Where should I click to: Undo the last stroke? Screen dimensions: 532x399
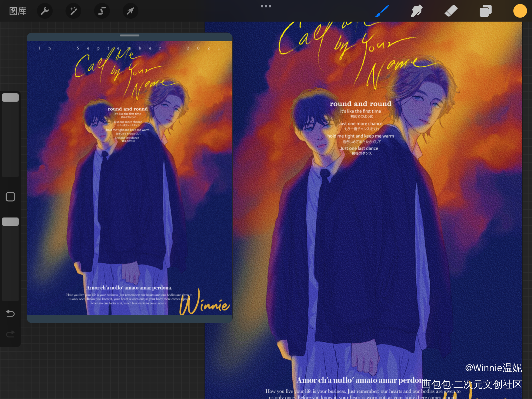[10, 313]
